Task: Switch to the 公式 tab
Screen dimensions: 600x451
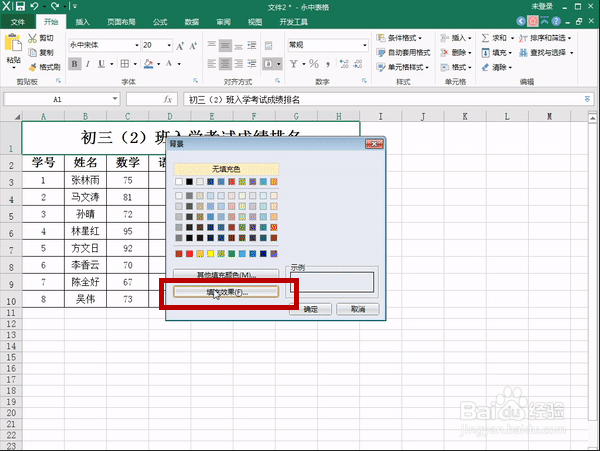Action: [x=160, y=22]
